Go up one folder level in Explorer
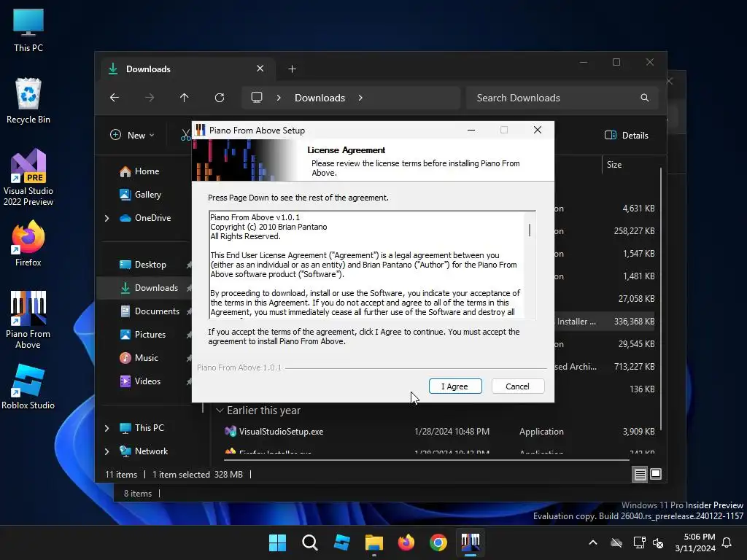The width and height of the screenshot is (747, 560). click(x=185, y=98)
